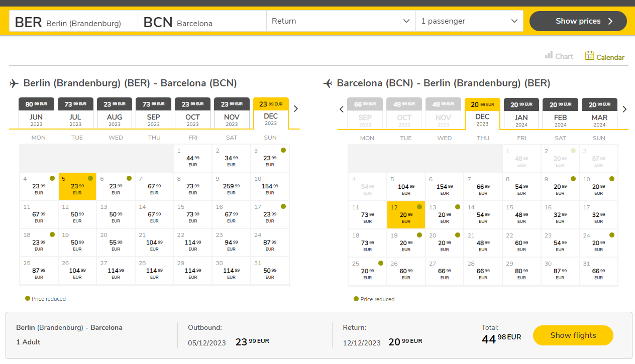
Task: Click the 44.98 EUR total price
Action: point(501,339)
